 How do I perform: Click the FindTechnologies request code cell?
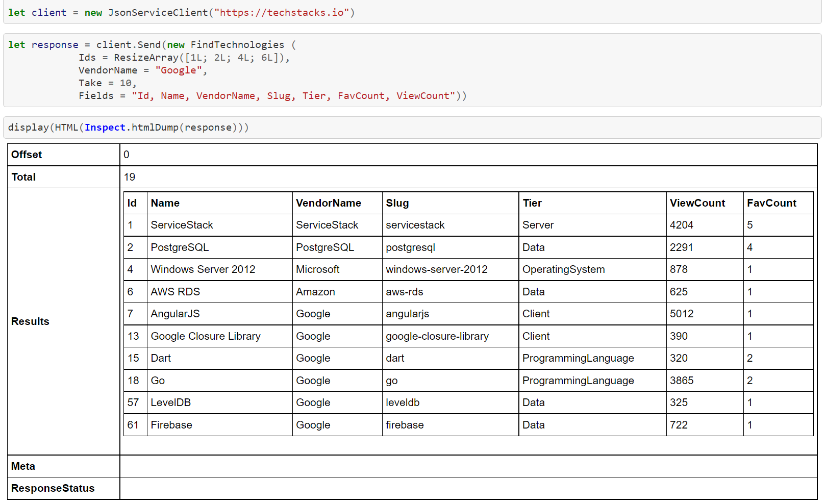[x=412, y=70]
